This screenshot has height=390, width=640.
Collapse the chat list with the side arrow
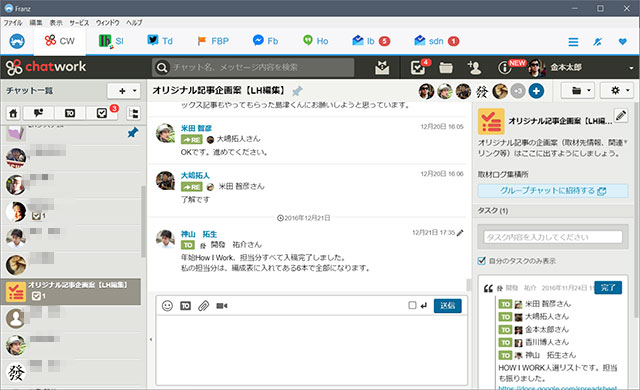tap(151, 339)
